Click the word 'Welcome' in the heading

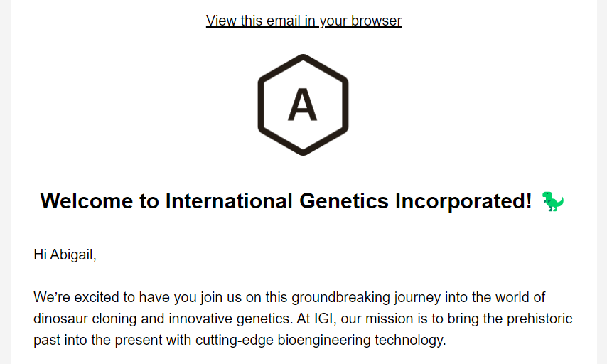[x=87, y=201]
